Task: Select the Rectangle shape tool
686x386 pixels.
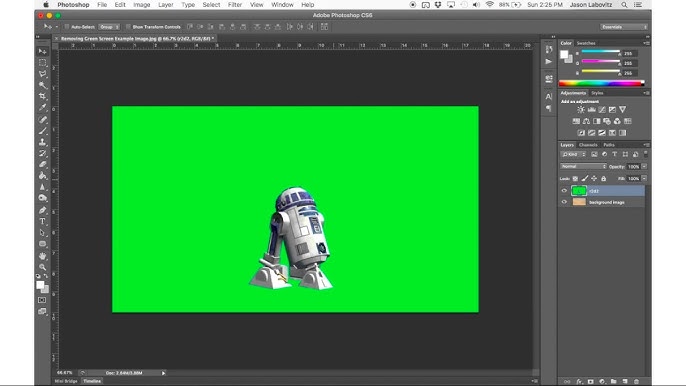Action: coord(42,244)
